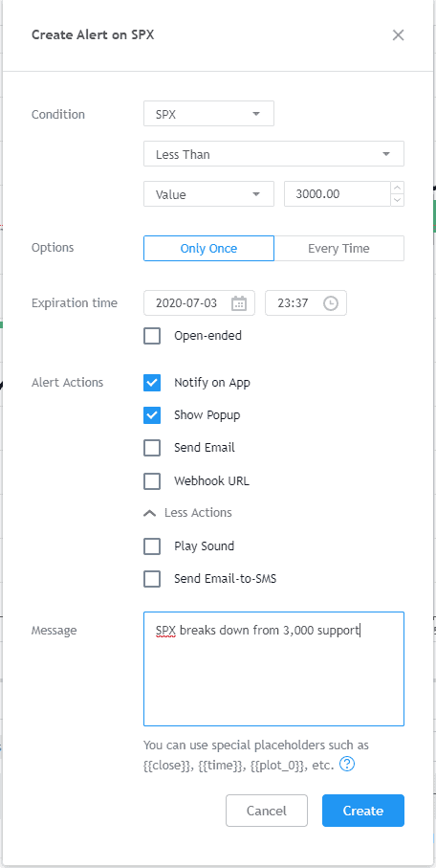The width and height of the screenshot is (436, 868).
Task: Collapse actions with the Less Actions chevron
Action: coord(149,513)
